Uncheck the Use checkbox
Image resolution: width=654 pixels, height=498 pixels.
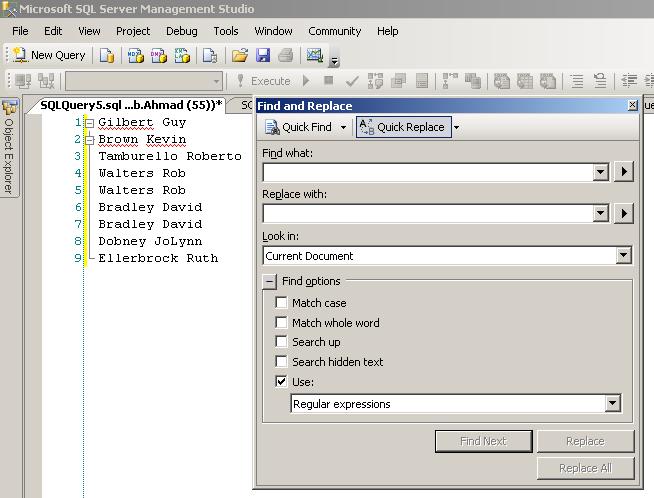point(282,382)
